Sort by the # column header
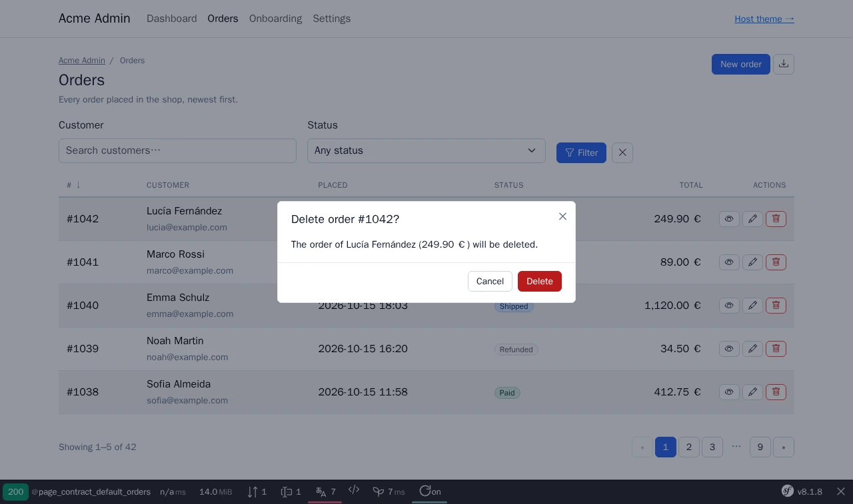The width and height of the screenshot is (853, 504). click(73, 185)
